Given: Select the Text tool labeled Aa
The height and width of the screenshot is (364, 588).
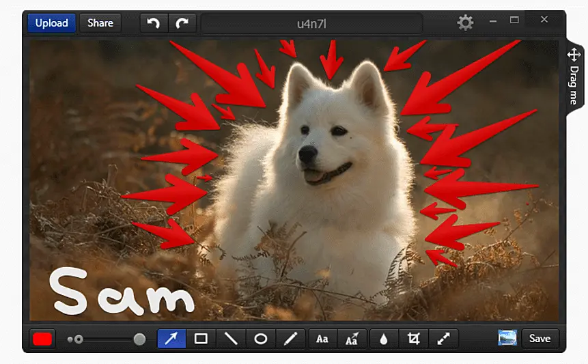Looking at the screenshot, I should (x=322, y=339).
